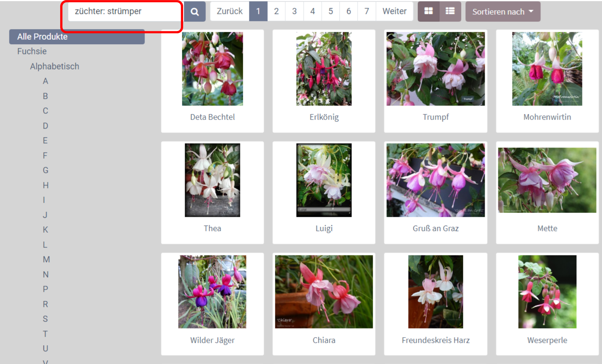
Task: Click the magnifying glass search button
Action: point(194,12)
